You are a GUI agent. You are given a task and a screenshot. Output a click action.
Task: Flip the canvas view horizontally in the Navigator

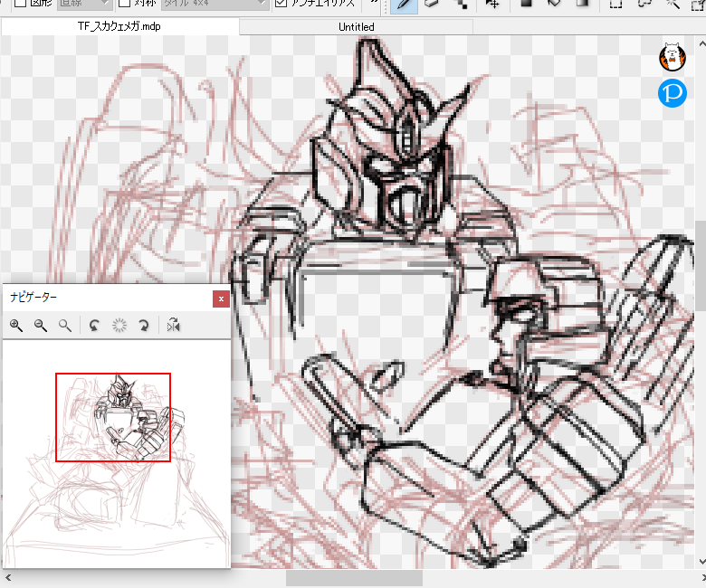click(174, 326)
